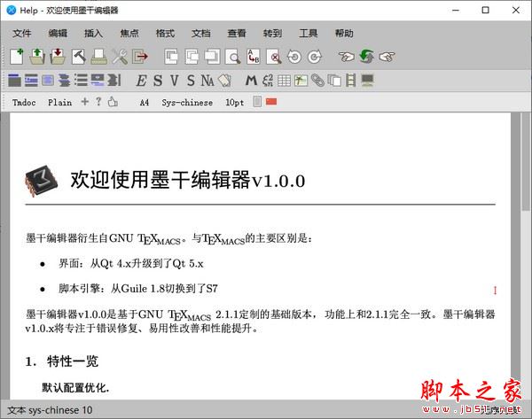Click the status bar text 文本 sys-chinese 10
Image resolution: width=532 pixels, height=419 pixels.
click(x=50, y=410)
